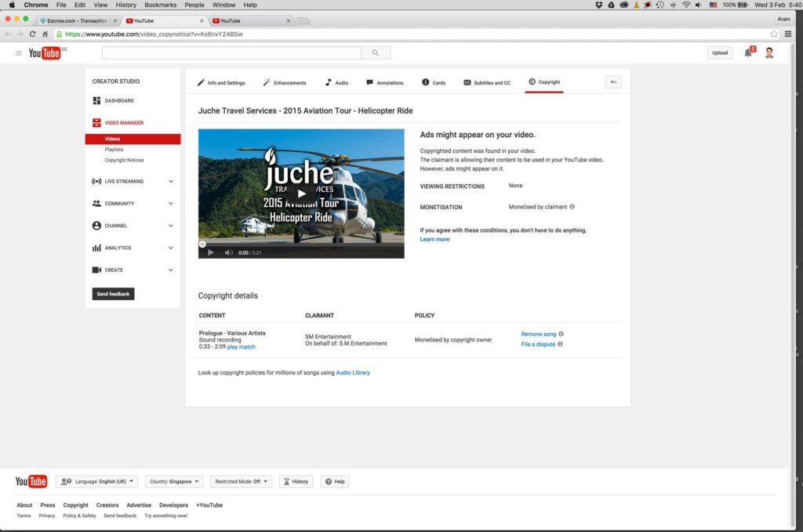The height and width of the screenshot is (532, 803).
Task: Switch to the Cards tab
Action: [433, 82]
